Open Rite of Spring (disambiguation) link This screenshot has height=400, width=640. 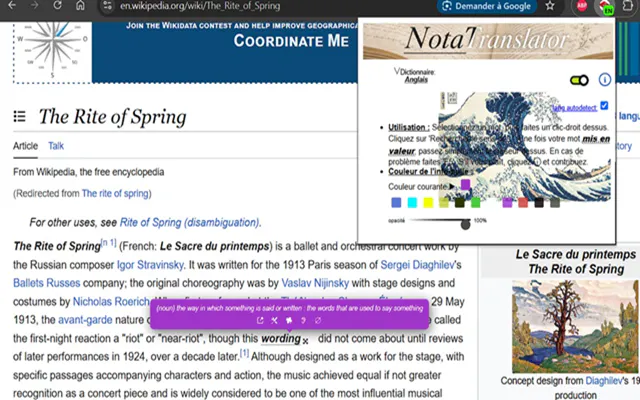[189, 222]
